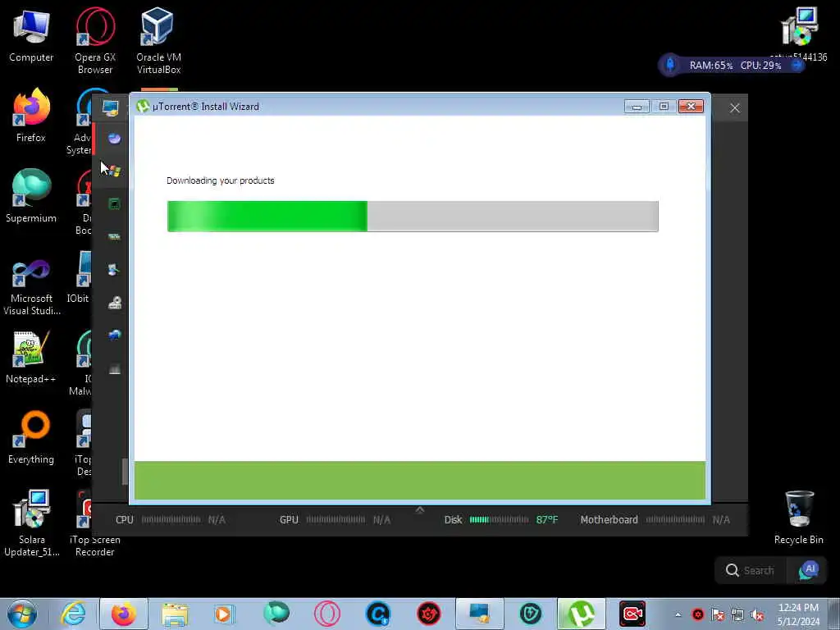Click the arrow on RAM CPU widget

click(797, 65)
